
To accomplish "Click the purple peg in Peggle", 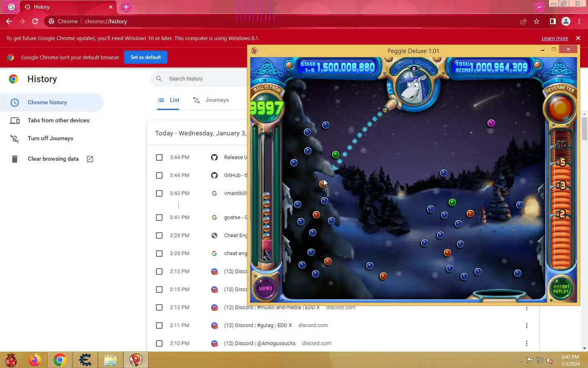I will pos(491,123).
